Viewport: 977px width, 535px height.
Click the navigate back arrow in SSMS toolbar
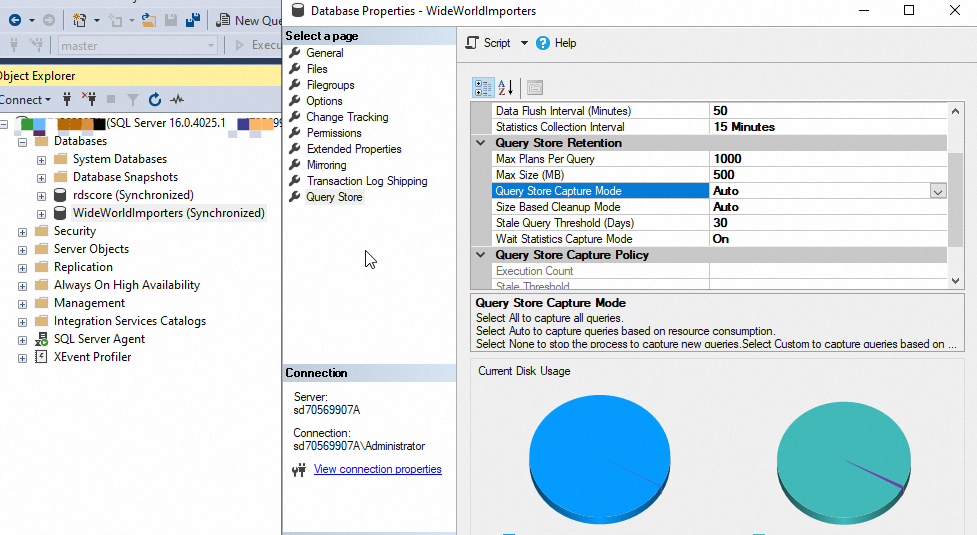click(x=15, y=21)
